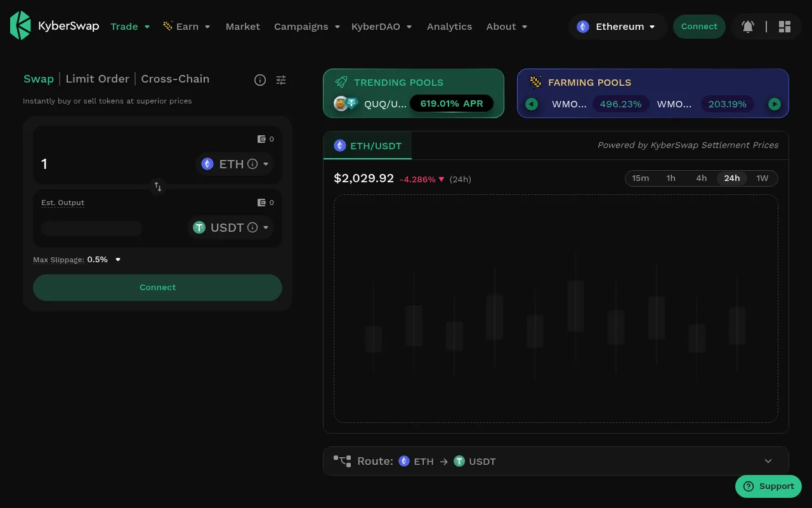This screenshot has width=812, height=508.
Task: Open the USDT token selector dropdown
Action: 231,227
